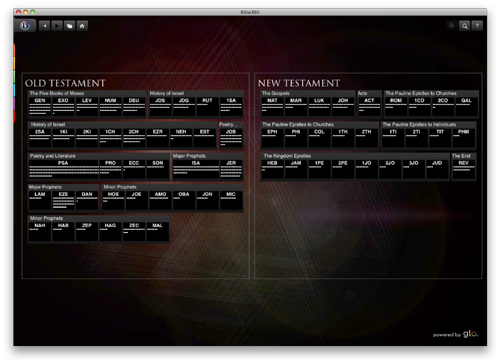Open the RUT book tile
Image resolution: width=500 pixels, height=364 pixels.
[207, 107]
